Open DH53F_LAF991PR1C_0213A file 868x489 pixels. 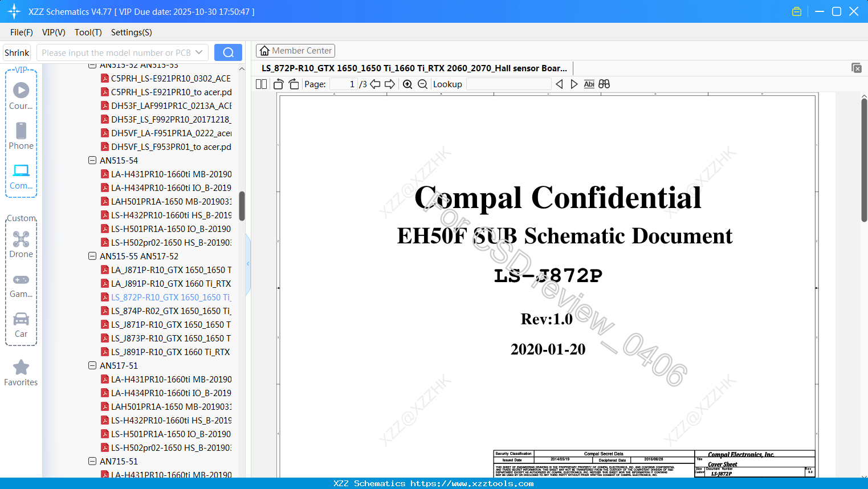click(172, 105)
